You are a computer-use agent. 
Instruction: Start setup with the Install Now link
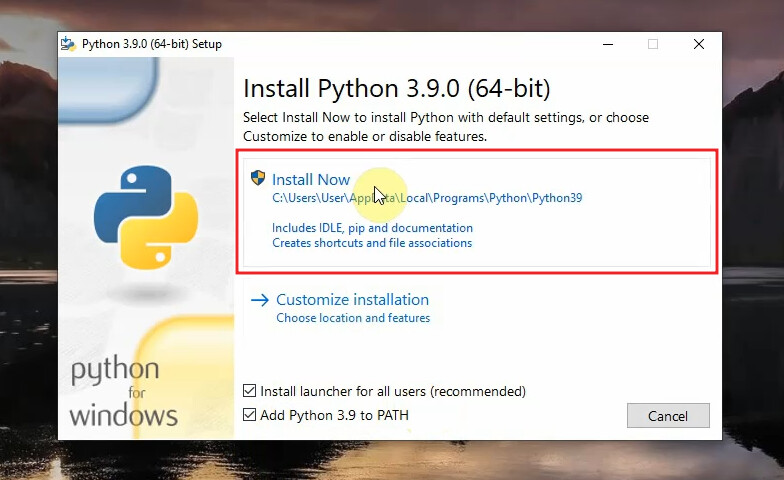tap(311, 180)
